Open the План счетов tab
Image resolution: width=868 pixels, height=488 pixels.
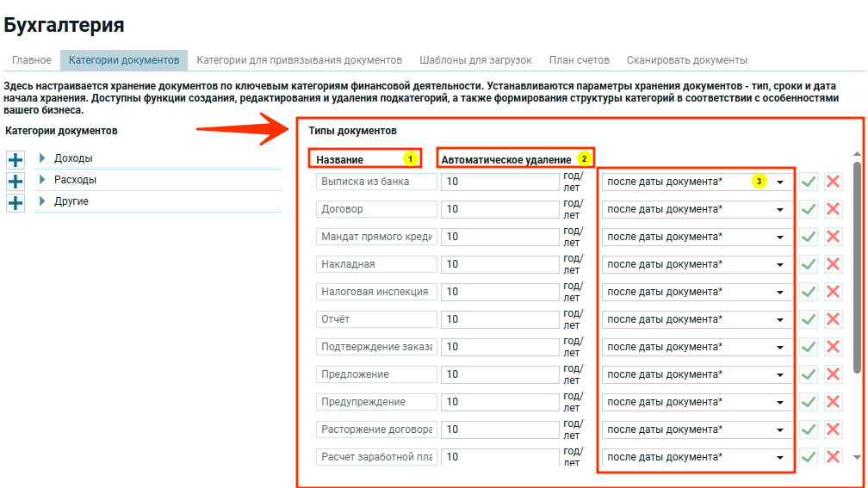[x=579, y=60]
